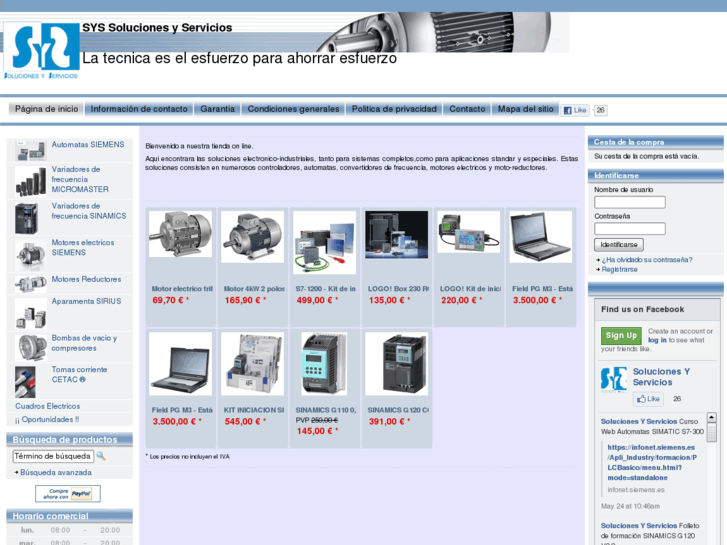Click the S7-1200 - Kit de in product title
727x545 pixels.
tap(325, 289)
